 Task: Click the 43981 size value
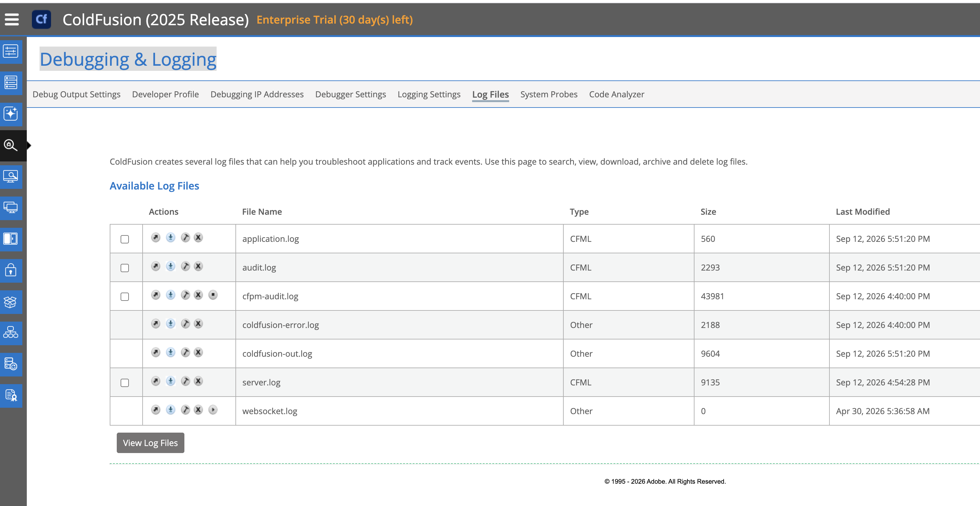coord(713,296)
